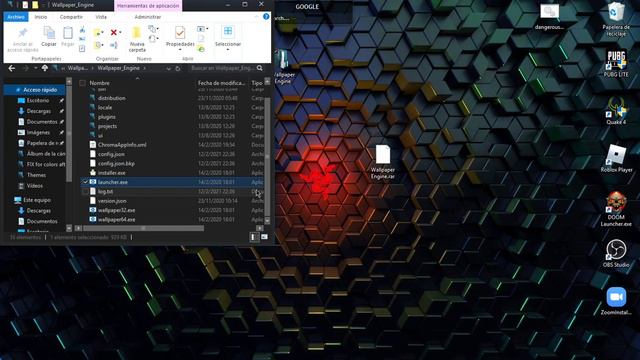This screenshot has width=640, height=360.
Task: Click the Herramientas de aplicación tab
Action: point(148,6)
